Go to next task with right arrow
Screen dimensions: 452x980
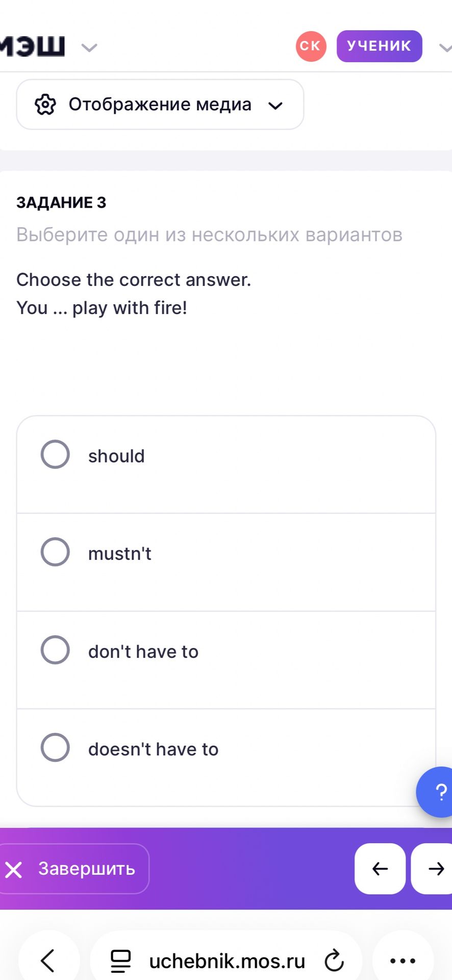[433, 869]
